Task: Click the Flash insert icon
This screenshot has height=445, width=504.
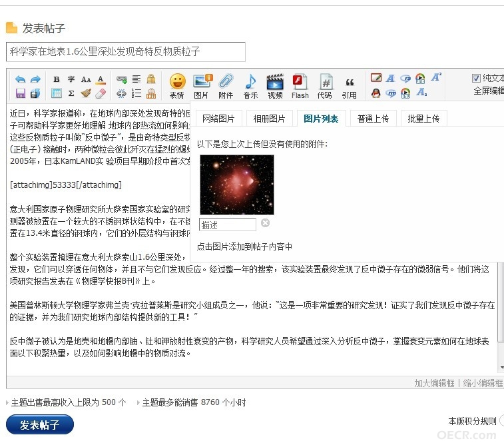Action: [x=300, y=86]
